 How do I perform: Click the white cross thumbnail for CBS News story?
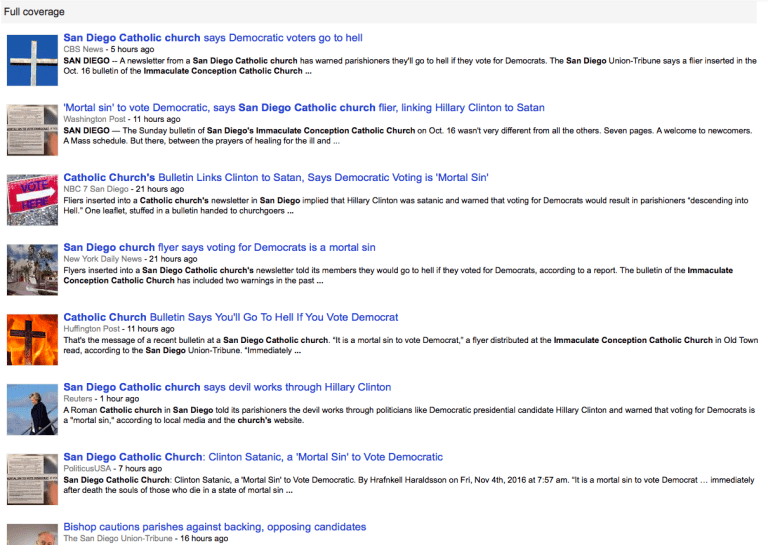32,60
